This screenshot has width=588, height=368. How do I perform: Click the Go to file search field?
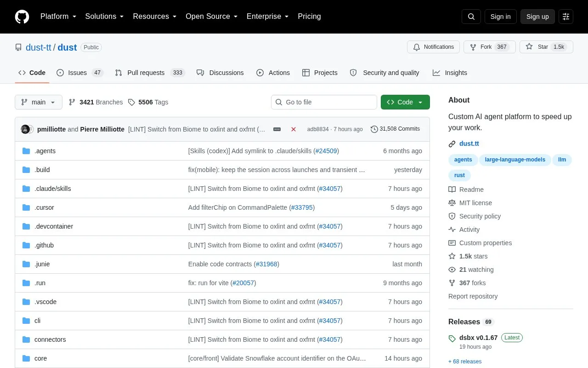[324, 102]
